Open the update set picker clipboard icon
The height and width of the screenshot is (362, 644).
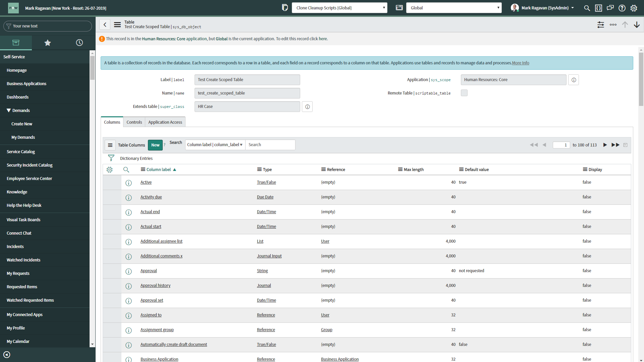click(x=285, y=8)
